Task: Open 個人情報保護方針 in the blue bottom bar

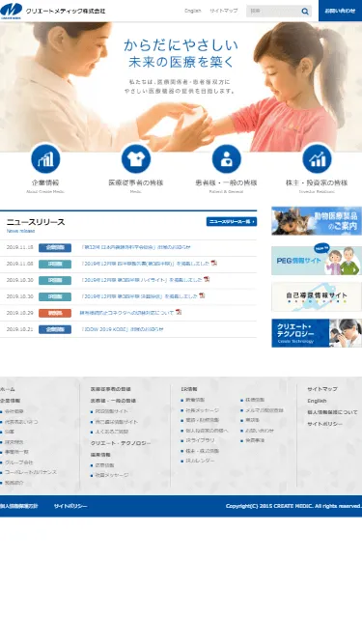Action: coord(18,506)
